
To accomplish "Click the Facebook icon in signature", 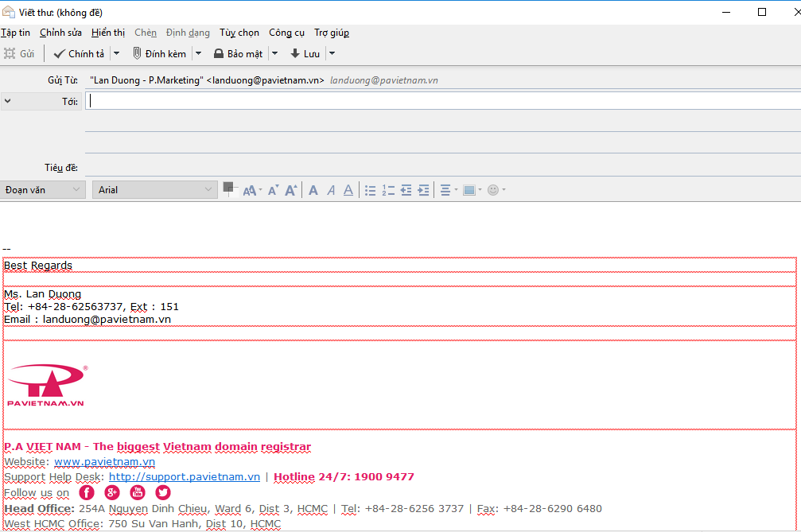I will 87,492.
